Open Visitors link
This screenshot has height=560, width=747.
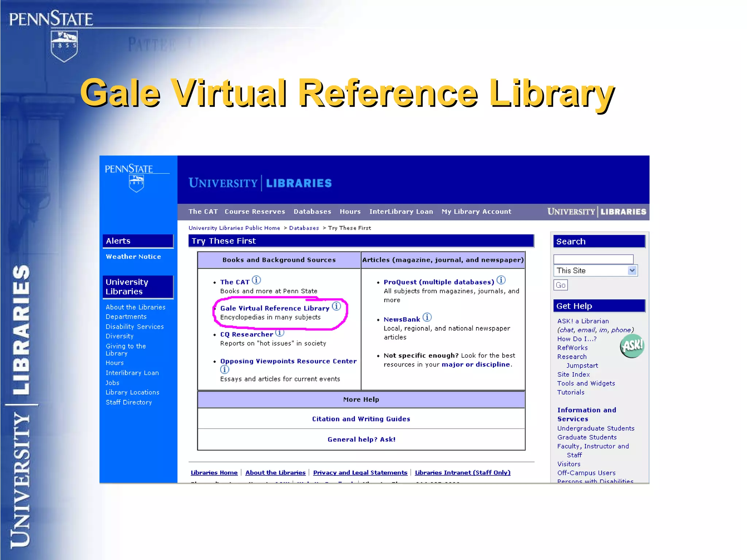click(569, 464)
